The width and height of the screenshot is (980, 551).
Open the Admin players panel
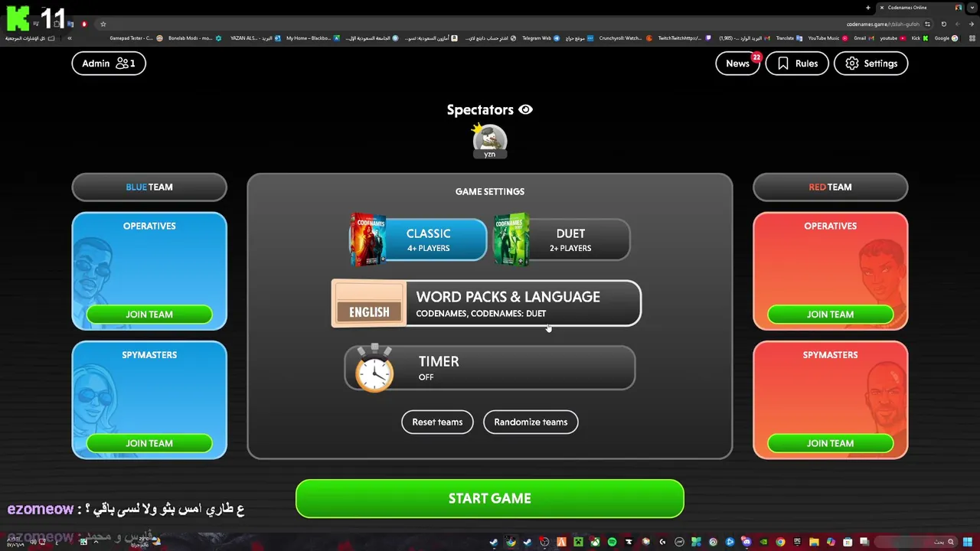(109, 64)
